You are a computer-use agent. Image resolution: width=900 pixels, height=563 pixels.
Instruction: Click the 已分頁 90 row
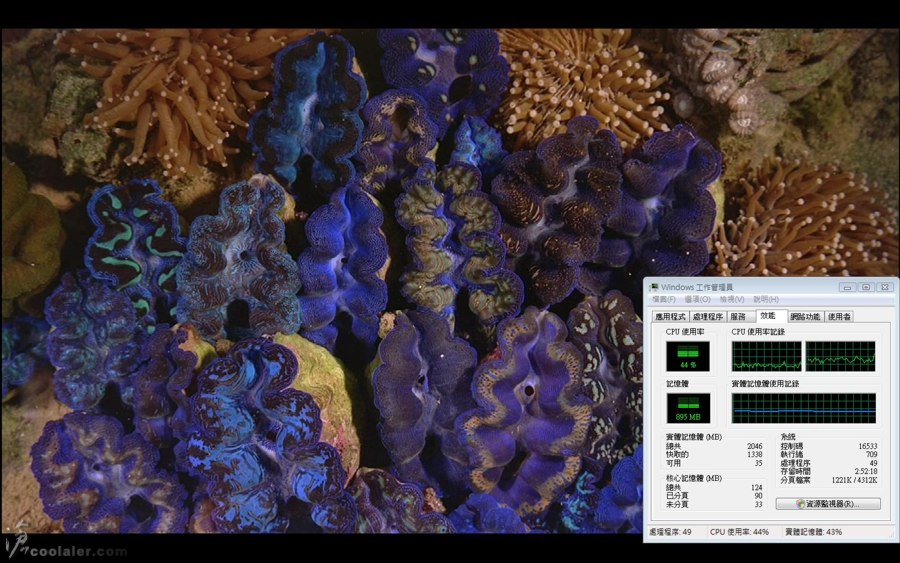714,496
